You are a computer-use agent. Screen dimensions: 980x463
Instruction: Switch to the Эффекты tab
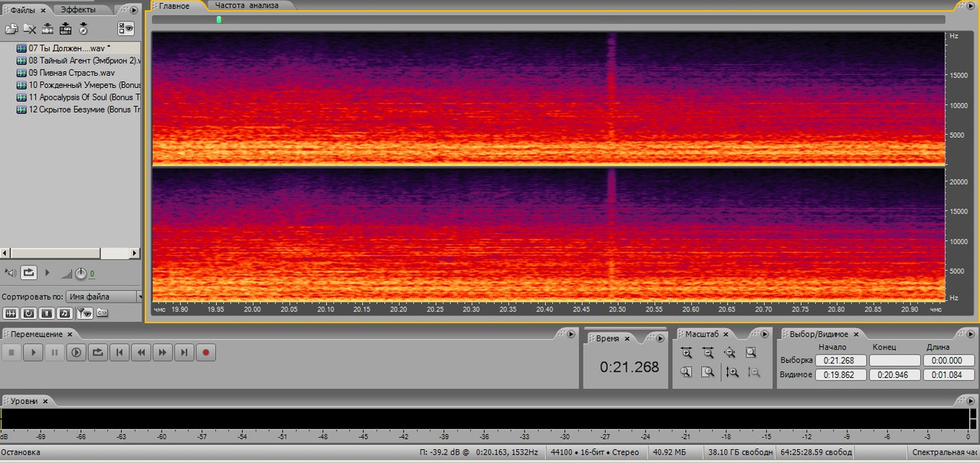coord(78,10)
